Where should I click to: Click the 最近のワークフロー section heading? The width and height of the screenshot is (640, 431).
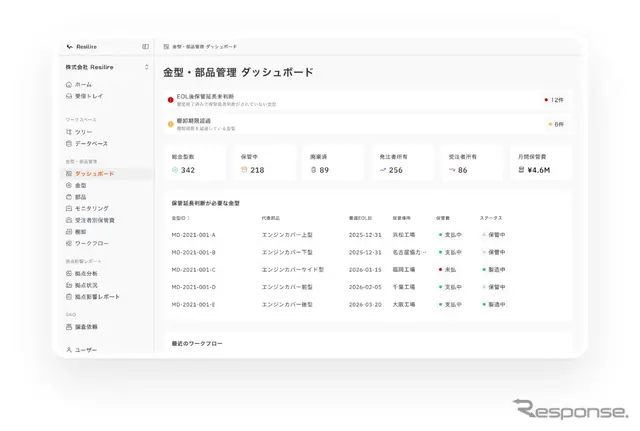click(197, 344)
